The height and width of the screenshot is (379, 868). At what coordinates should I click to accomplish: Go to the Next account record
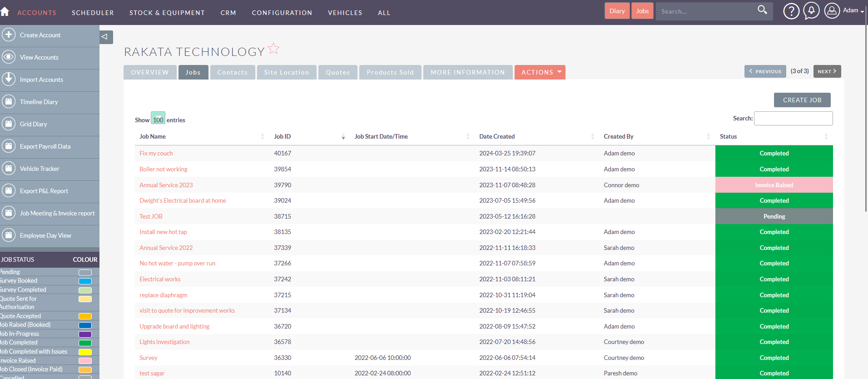click(x=827, y=71)
